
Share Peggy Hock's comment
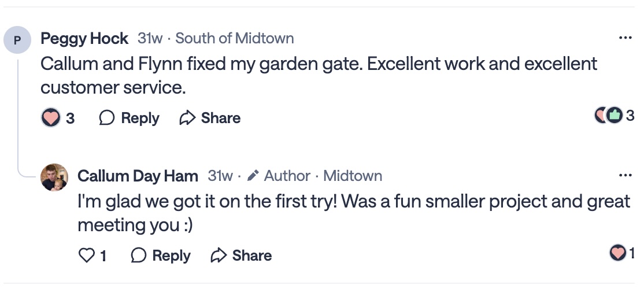pyautogui.click(x=210, y=118)
